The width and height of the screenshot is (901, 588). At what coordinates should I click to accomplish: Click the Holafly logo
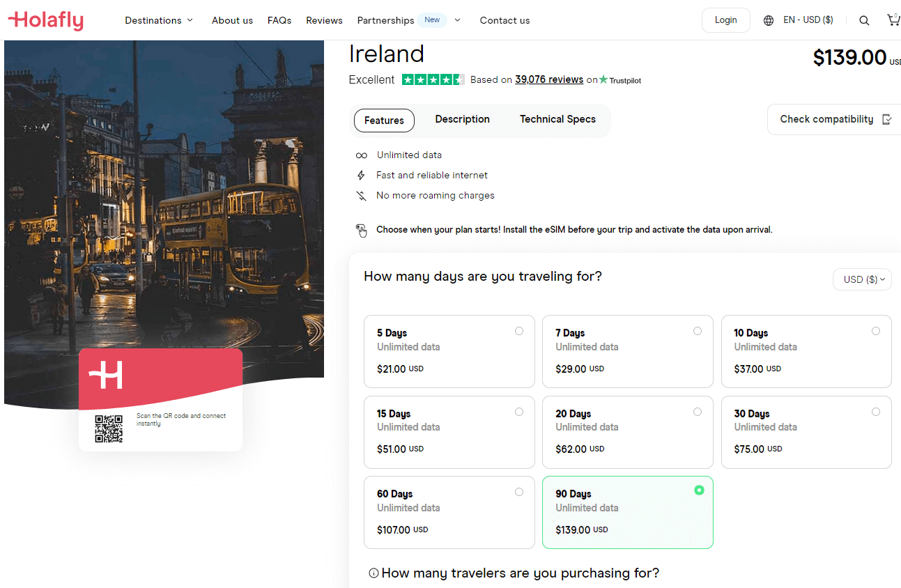[46, 20]
